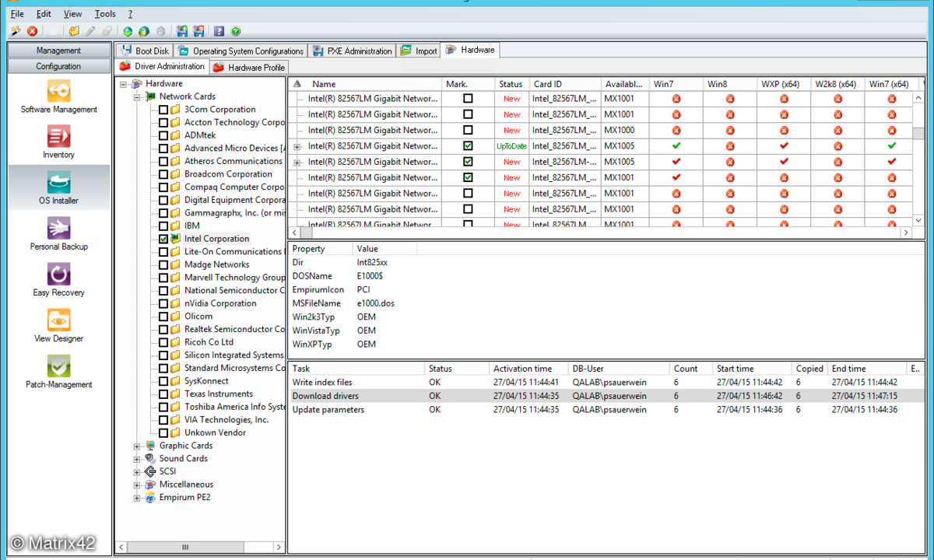Open the Edit menu
Viewport: 934px width, 560px height.
coord(44,14)
